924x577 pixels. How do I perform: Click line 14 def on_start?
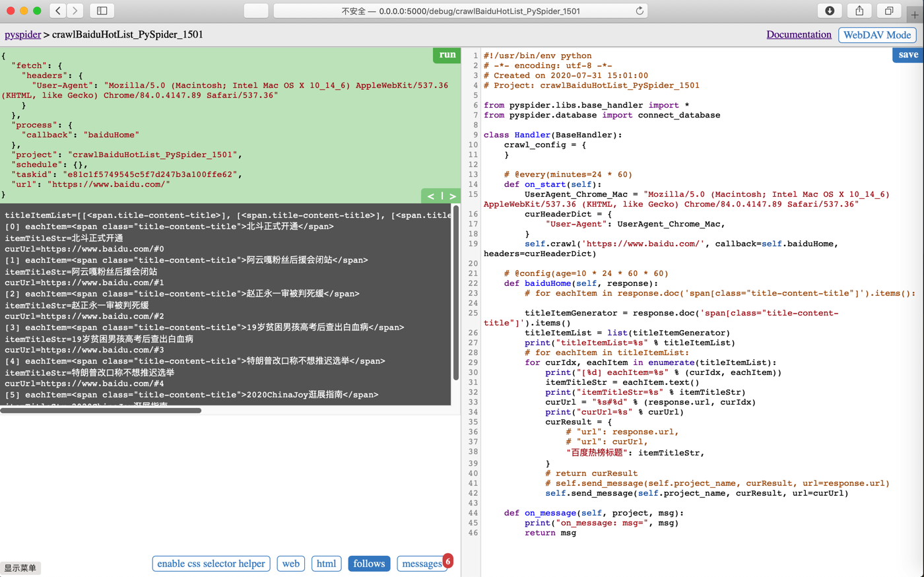(552, 184)
